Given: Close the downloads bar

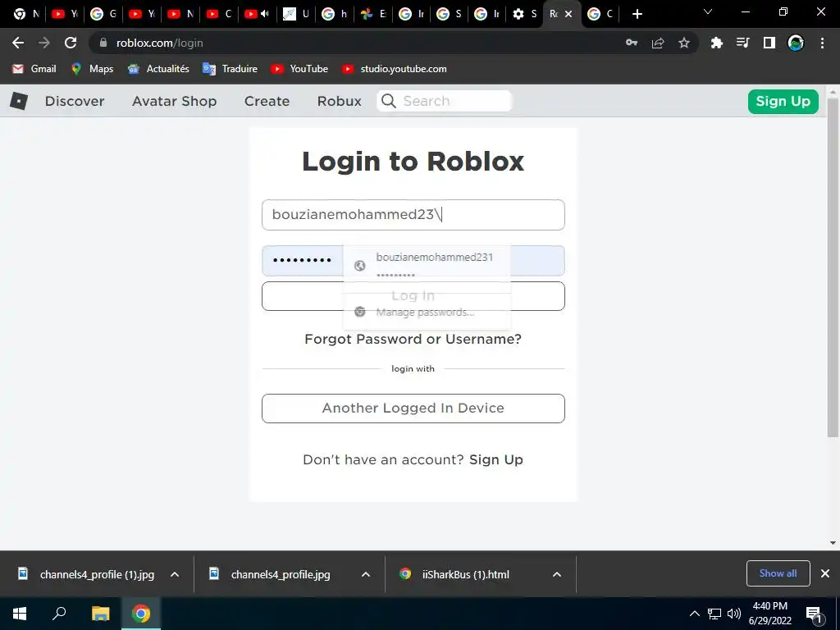Looking at the screenshot, I should point(825,573).
